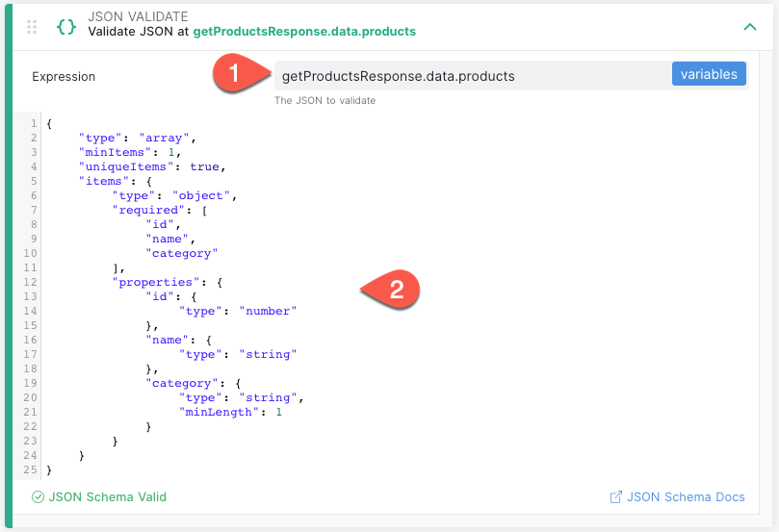Click the "type": "array" line
779x532 pixels.
pyautogui.click(x=137, y=138)
